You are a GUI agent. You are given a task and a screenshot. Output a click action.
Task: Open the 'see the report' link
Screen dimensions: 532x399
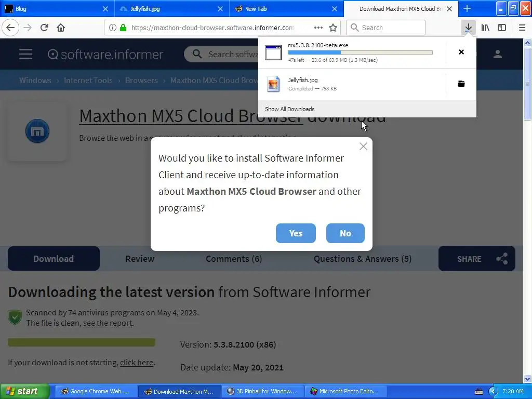coord(108,323)
